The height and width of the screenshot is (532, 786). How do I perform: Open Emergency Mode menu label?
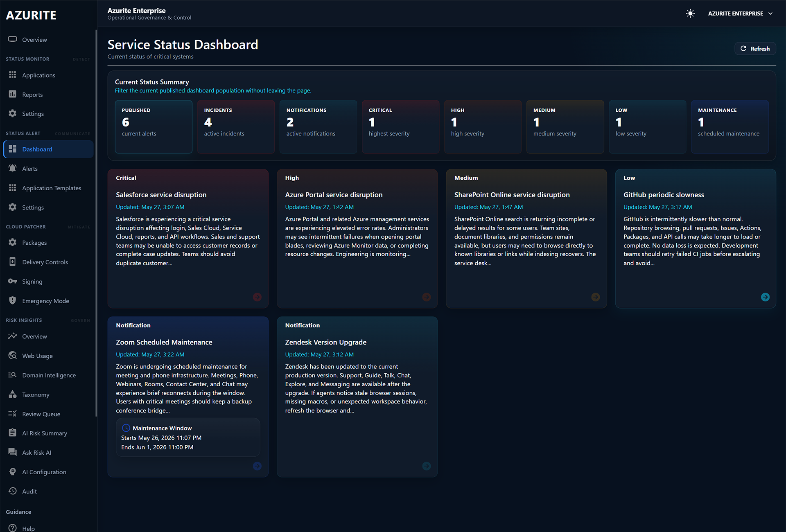click(x=45, y=301)
